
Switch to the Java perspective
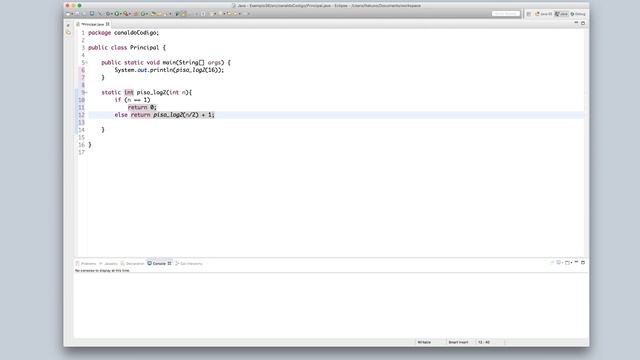(561, 14)
